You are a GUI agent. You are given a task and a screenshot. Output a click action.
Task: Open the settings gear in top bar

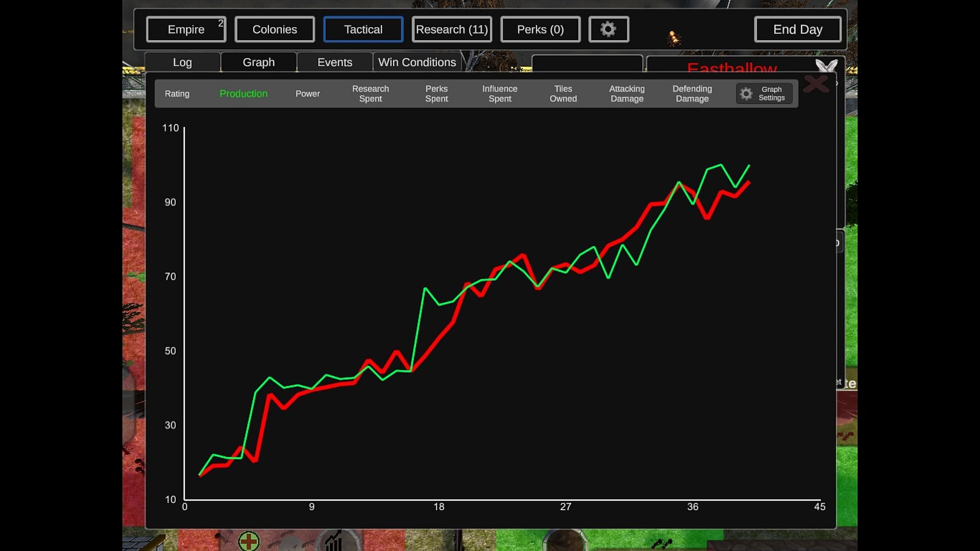click(608, 29)
